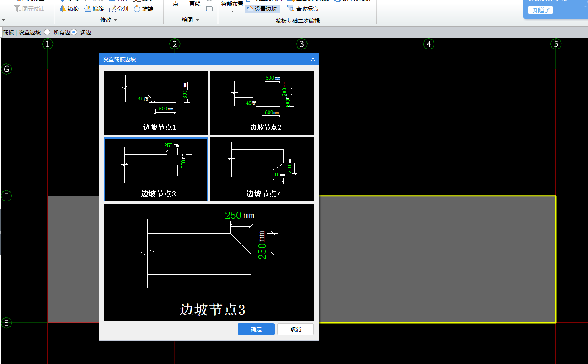This screenshot has height=364, width=588.
Task: Select the 偏移 offset tool
Action: [x=94, y=9]
